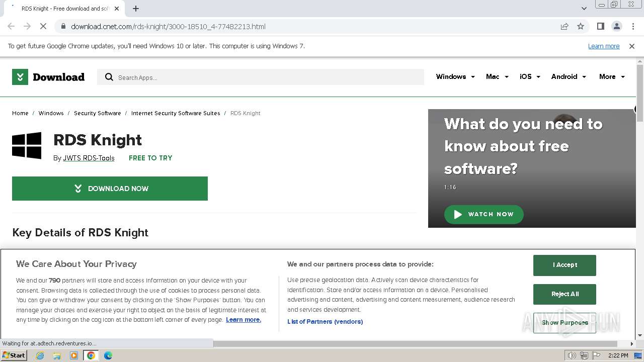Open Windows breadcrumb link
This screenshot has width=644, height=362.
pyautogui.click(x=51, y=113)
